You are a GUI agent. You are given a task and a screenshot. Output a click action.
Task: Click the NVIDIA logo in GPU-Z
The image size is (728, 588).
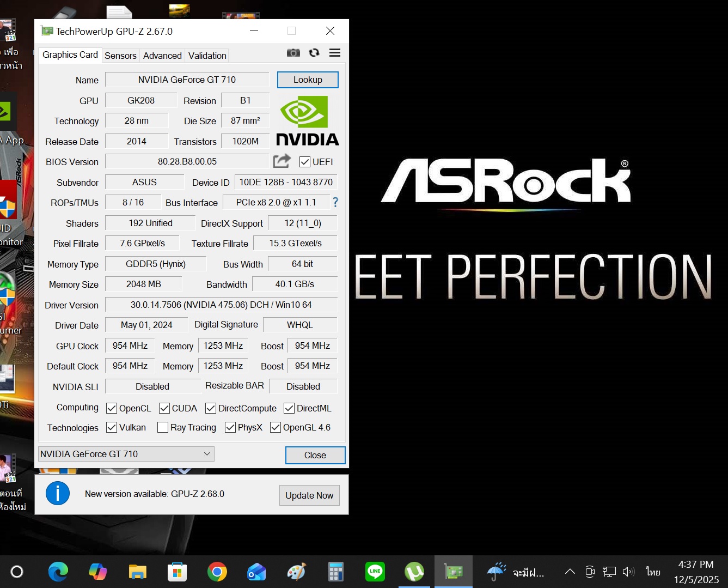coord(308,121)
